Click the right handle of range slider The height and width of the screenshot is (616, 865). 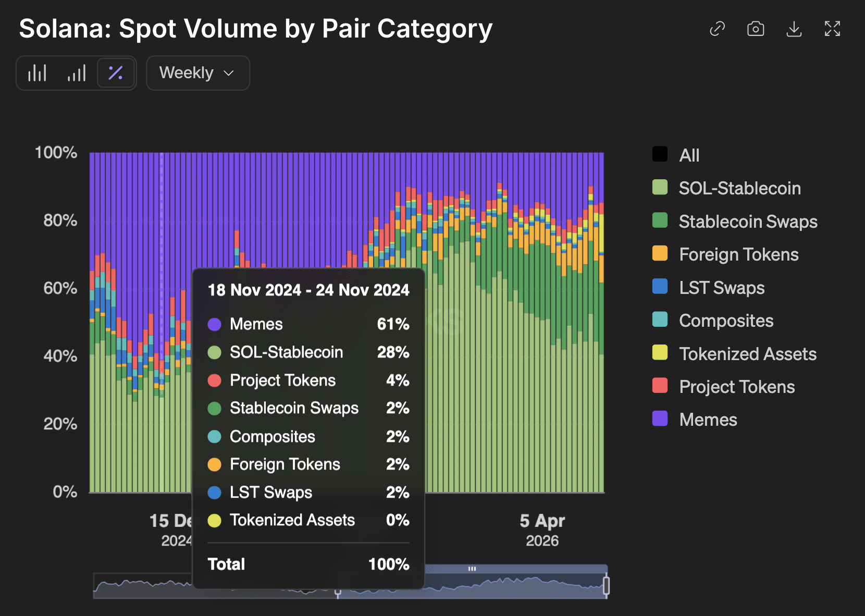[x=606, y=585]
